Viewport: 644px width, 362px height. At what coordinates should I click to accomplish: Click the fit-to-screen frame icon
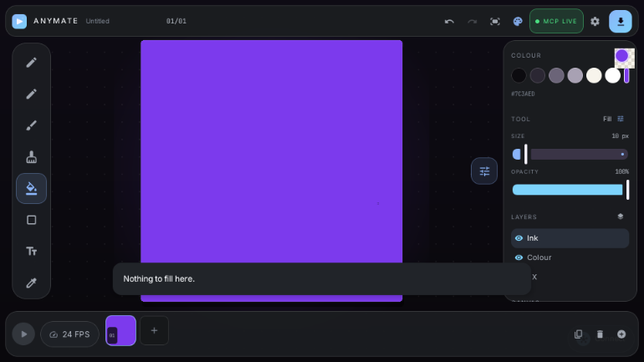point(495,22)
